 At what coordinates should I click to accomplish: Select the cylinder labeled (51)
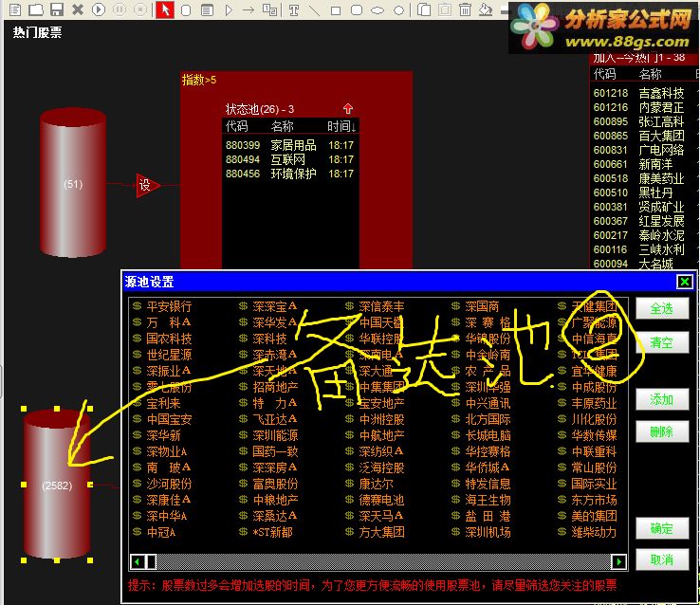(73, 183)
